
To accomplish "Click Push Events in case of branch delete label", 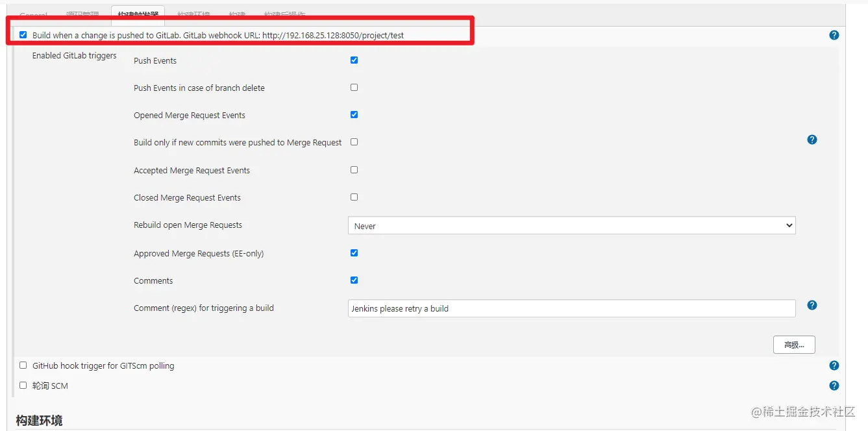I will [199, 88].
